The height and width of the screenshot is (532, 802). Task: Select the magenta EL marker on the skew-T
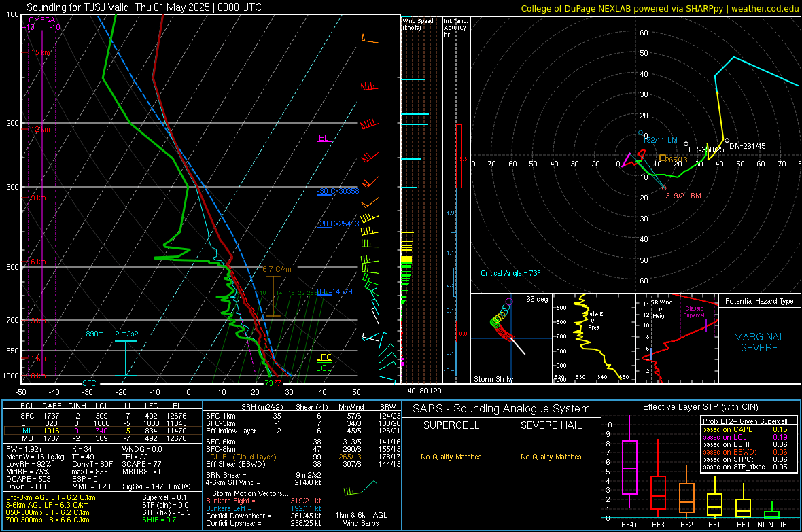click(x=324, y=138)
